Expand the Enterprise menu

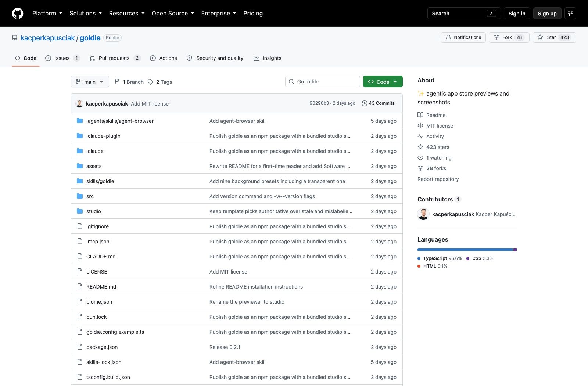coord(219,13)
